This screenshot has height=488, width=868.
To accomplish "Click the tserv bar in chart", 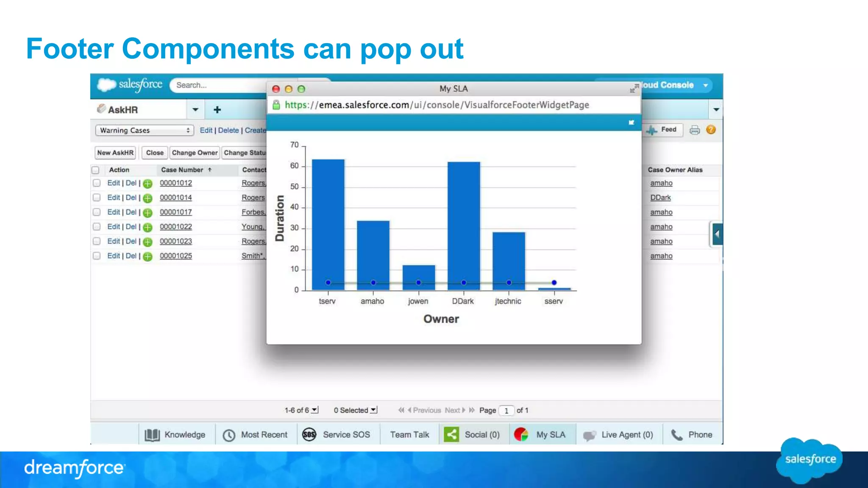I will tap(328, 225).
